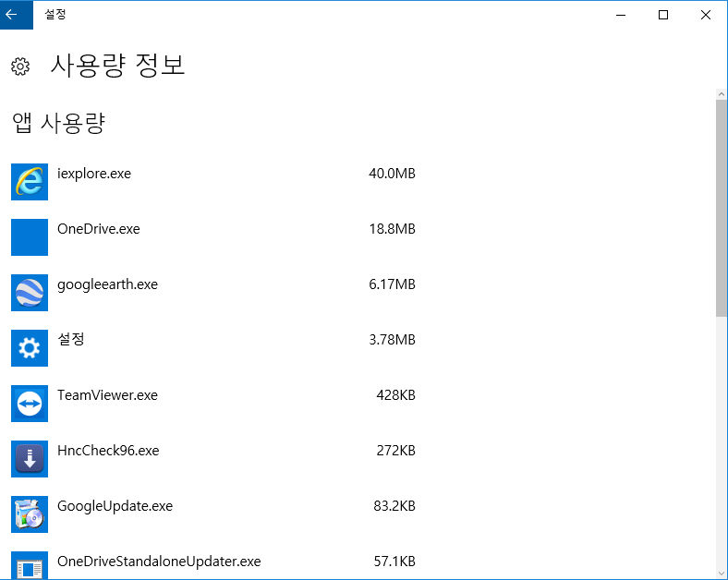Click the OneDrive.exe name

click(x=99, y=229)
